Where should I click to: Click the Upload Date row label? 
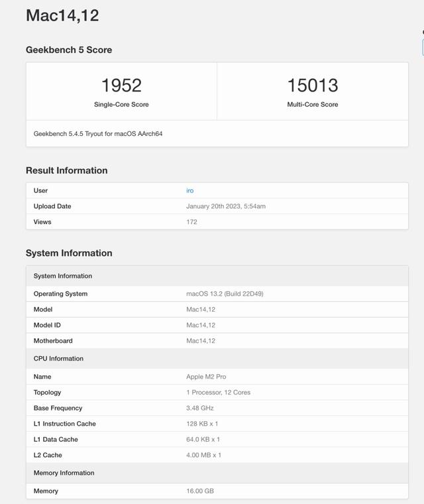[x=52, y=206]
